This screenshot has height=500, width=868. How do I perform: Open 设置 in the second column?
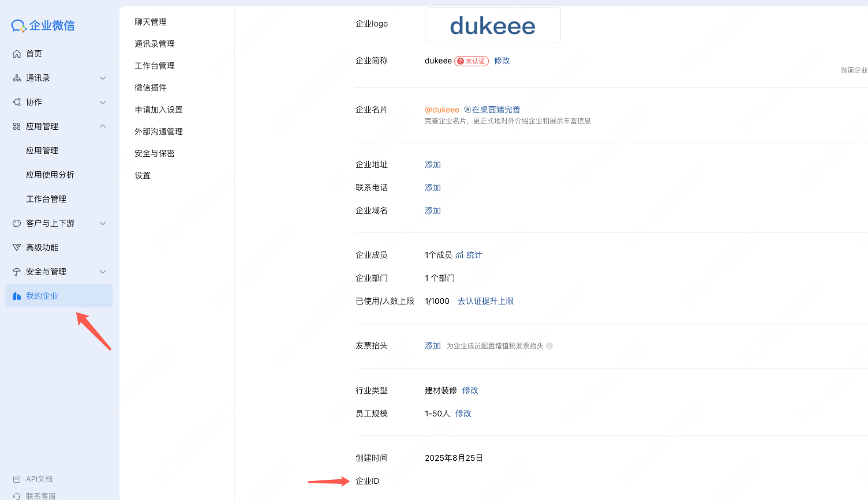coord(143,175)
